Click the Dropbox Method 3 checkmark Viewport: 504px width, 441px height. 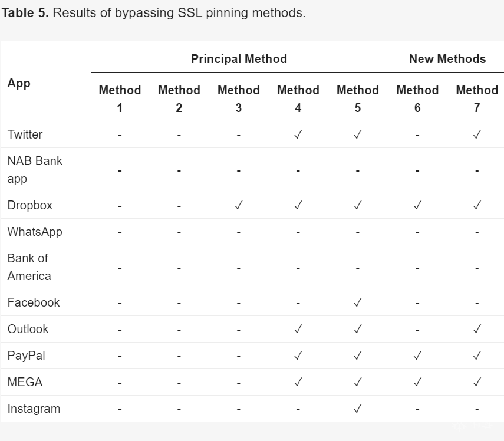click(239, 205)
